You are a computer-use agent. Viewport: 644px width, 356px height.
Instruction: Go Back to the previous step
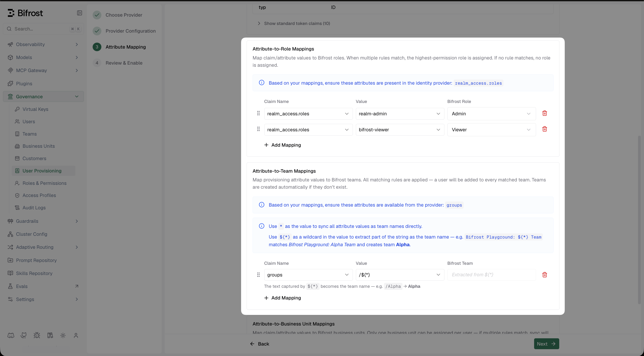coord(260,344)
